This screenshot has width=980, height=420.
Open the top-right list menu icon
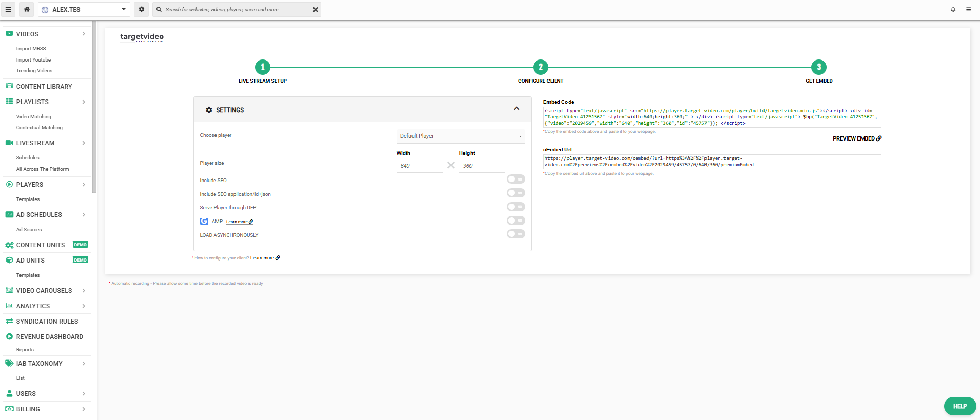[x=969, y=9]
